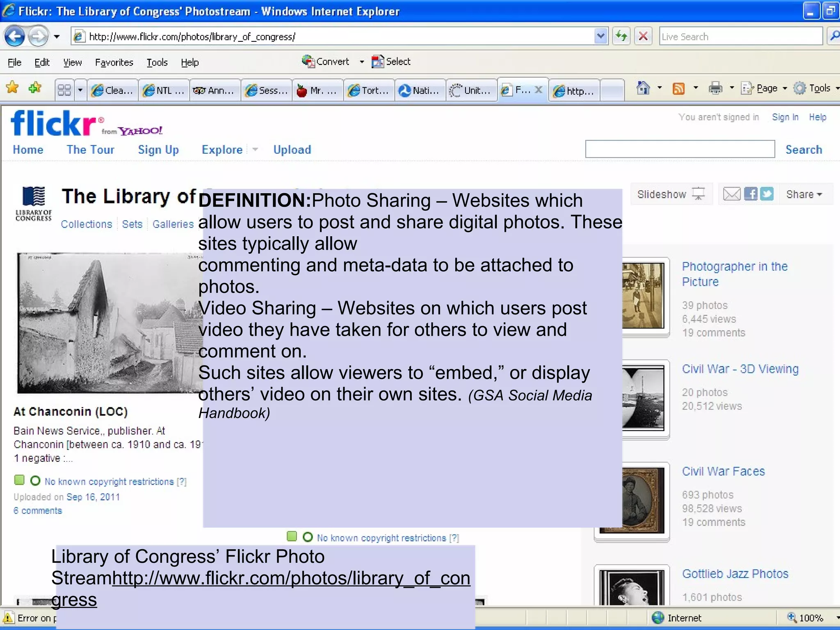Image resolution: width=840 pixels, height=630 pixels.
Task: Click the Flickr Search button
Action: 803,150
